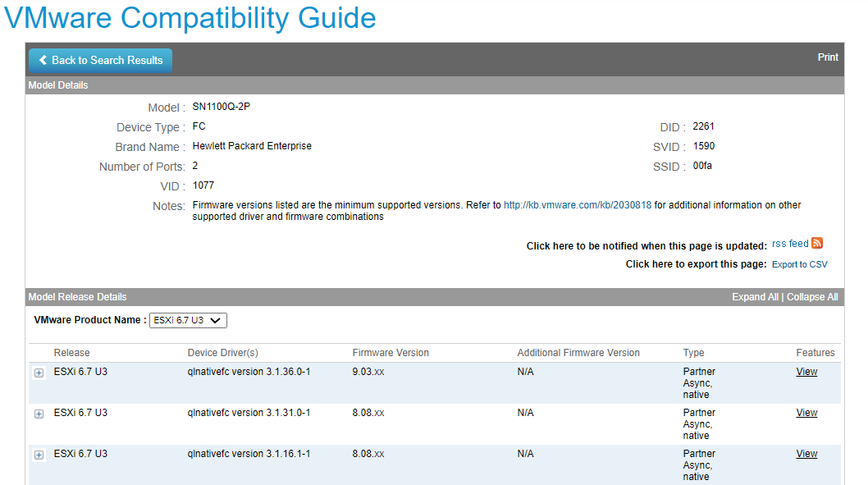868x485 pixels.
Task: Click the VMware Compatibility Guide title
Action: 190,18
